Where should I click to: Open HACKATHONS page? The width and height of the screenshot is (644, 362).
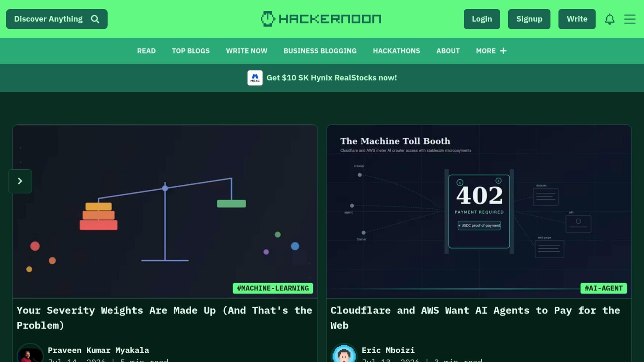click(396, 51)
